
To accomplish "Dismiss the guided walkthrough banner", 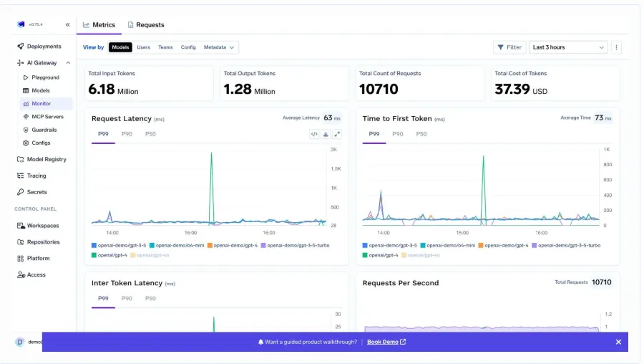I will (x=618, y=343).
